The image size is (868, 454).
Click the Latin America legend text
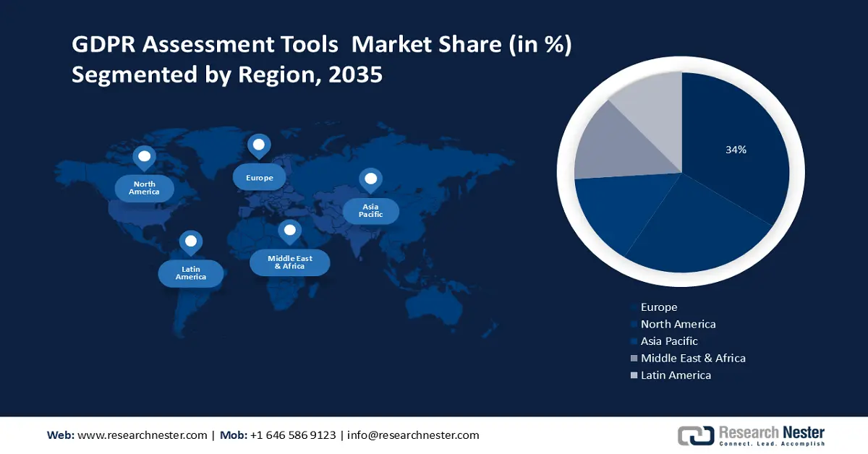(676, 375)
